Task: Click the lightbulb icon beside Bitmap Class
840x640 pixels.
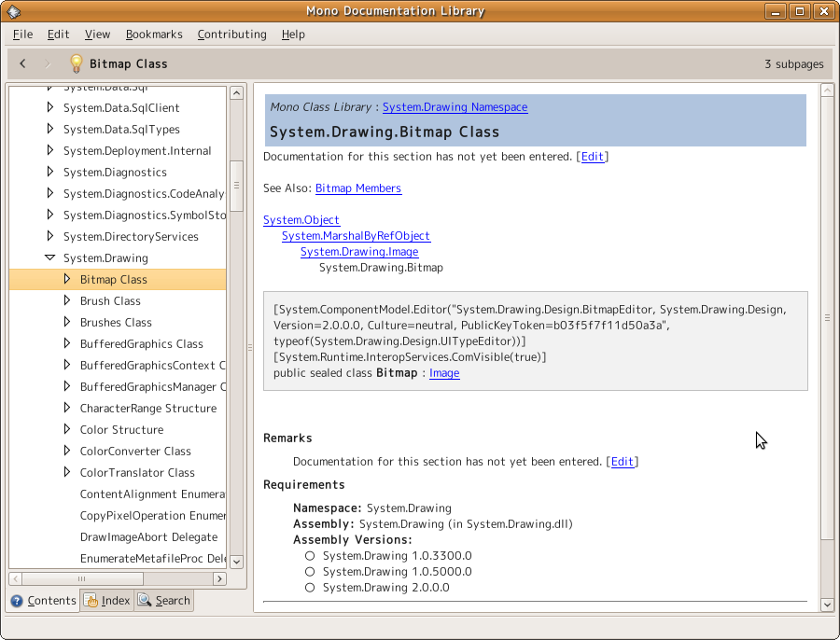Action: (x=77, y=63)
